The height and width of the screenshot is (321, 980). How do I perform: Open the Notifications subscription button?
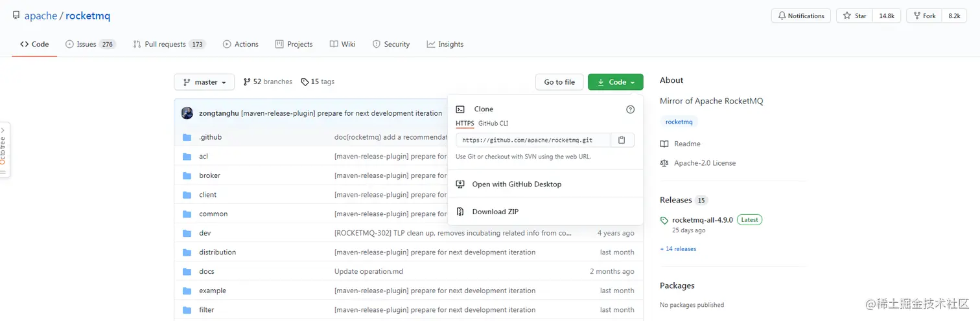[801, 16]
